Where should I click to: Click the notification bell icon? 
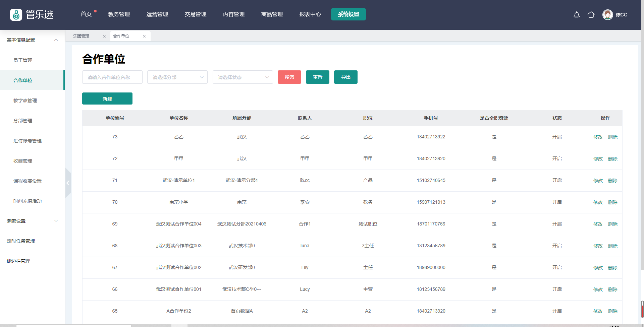(577, 15)
